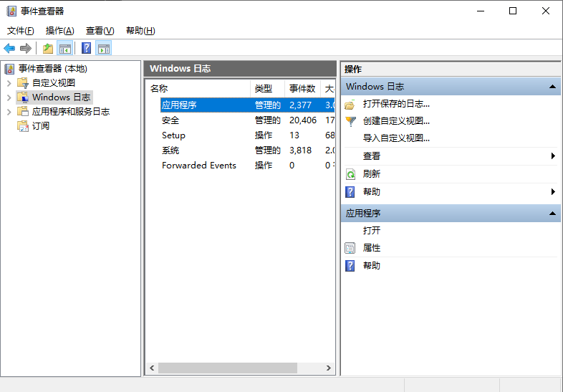The image size is (563, 392).
Task: Click the 3,818 event count cell
Action: (x=301, y=150)
